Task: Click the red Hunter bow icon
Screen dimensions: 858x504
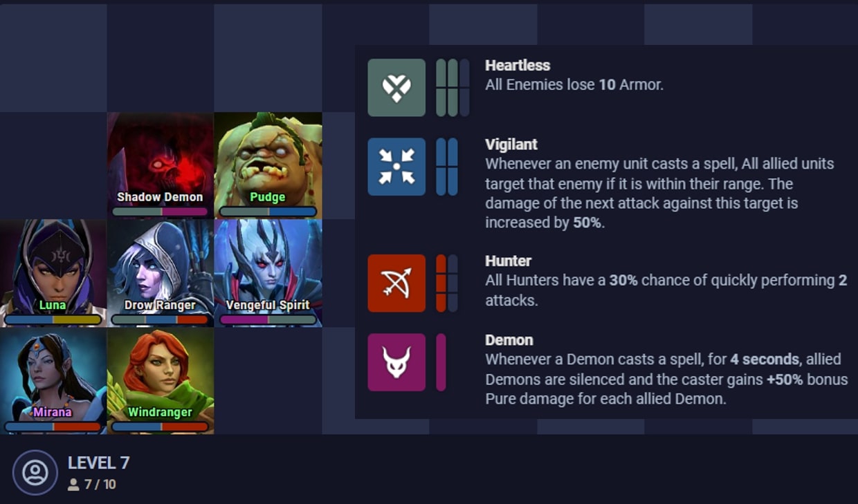Action: click(396, 283)
